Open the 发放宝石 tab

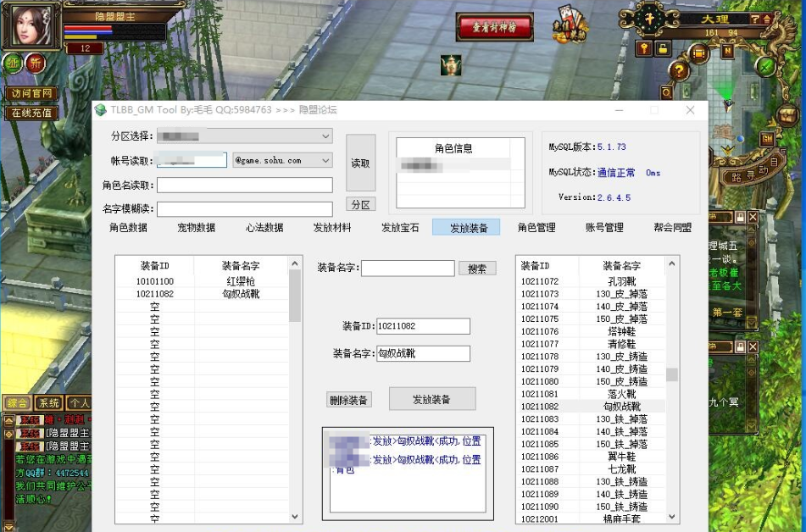click(x=400, y=227)
